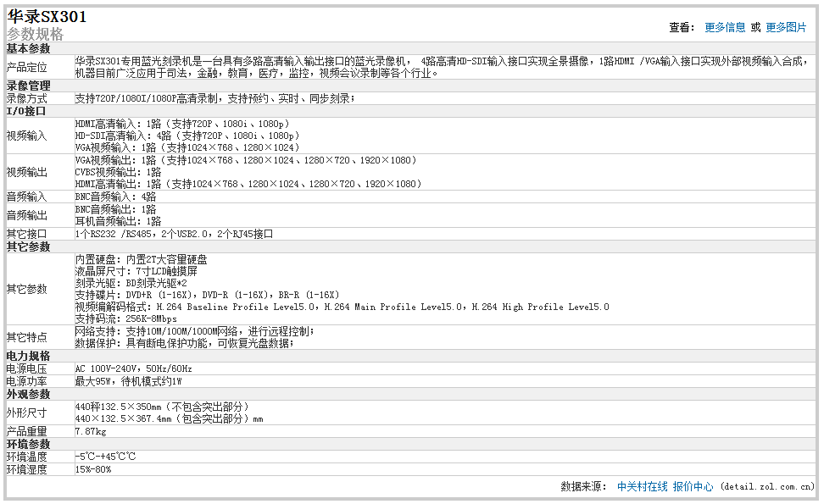The image size is (824, 504).
Task: Click the 支持720P/1080I/1080P高清录制 value
Action: (214, 98)
